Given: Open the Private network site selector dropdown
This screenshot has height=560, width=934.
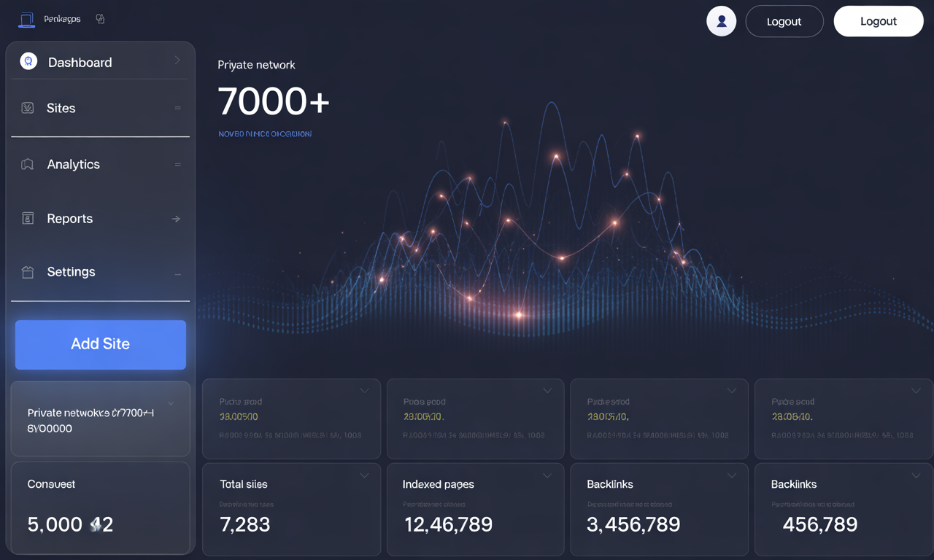Looking at the screenshot, I should coord(171,402).
